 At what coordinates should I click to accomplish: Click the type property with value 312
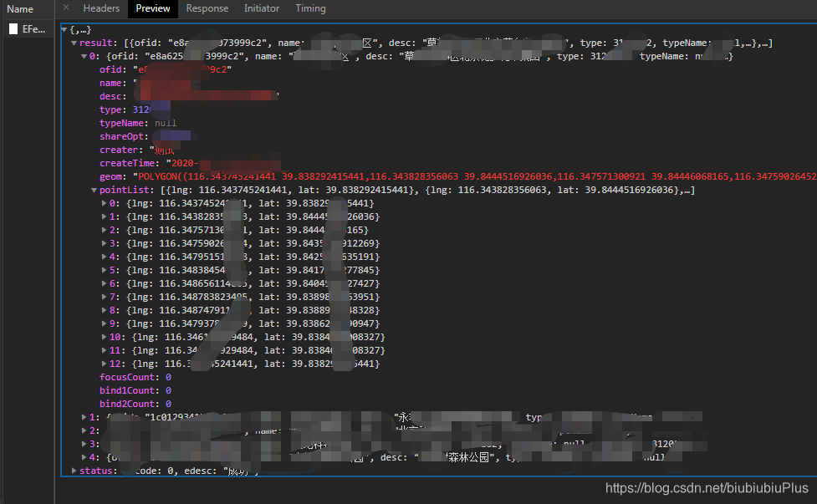pos(135,109)
